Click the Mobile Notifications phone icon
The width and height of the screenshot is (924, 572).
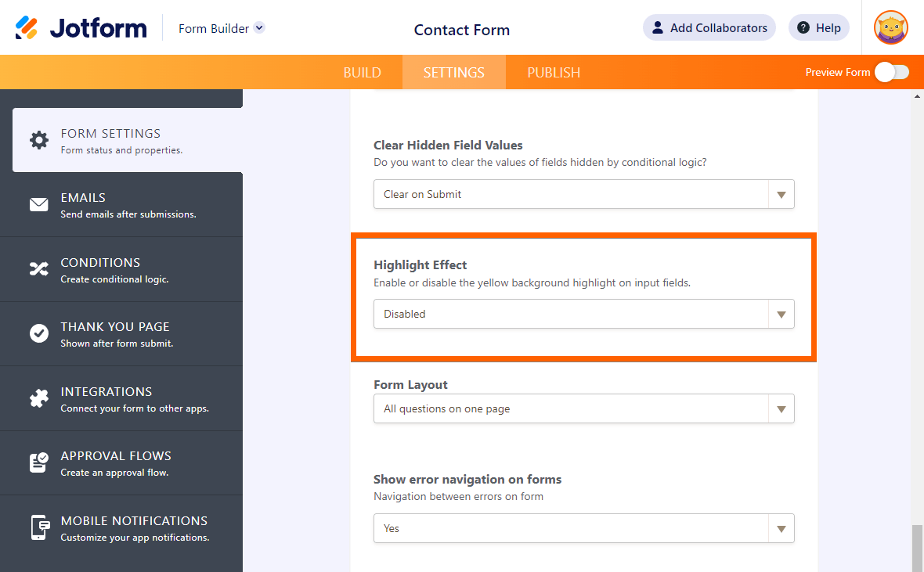click(x=38, y=527)
